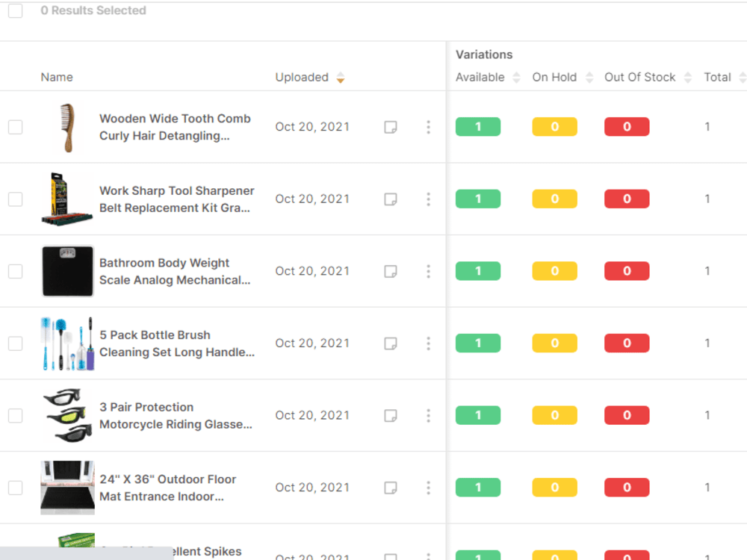Check the Wooden Wide Tooth Comb row
This screenshot has height=560, width=747.
[15, 127]
